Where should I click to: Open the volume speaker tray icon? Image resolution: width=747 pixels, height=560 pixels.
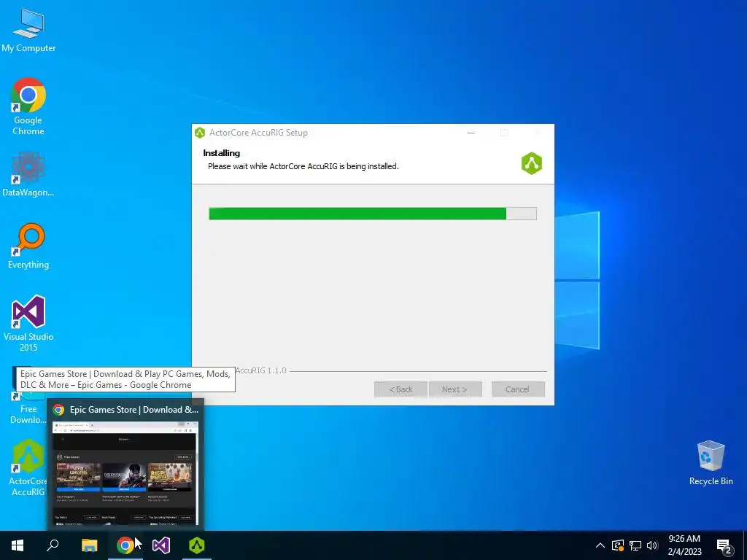click(x=652, y=545)
